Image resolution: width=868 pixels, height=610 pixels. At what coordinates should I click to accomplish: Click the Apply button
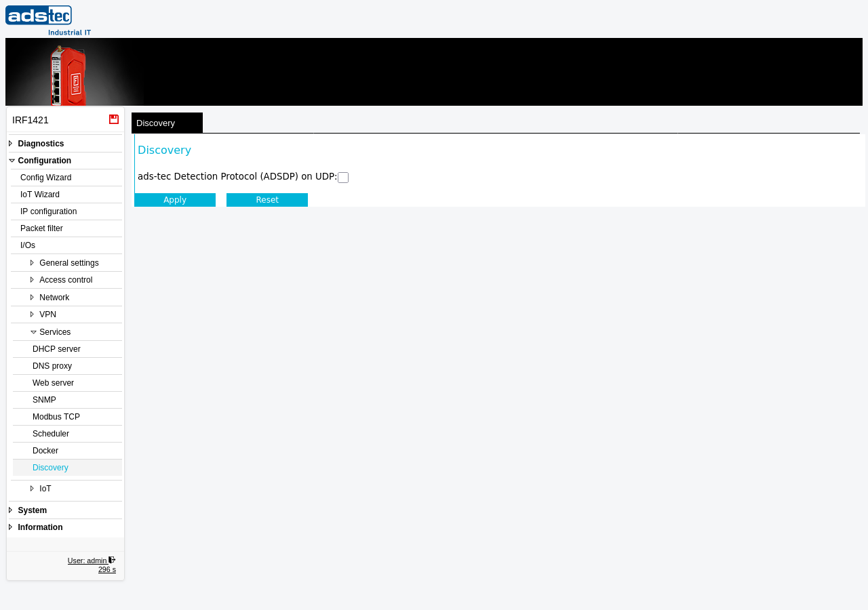click(x=175, y=200)
